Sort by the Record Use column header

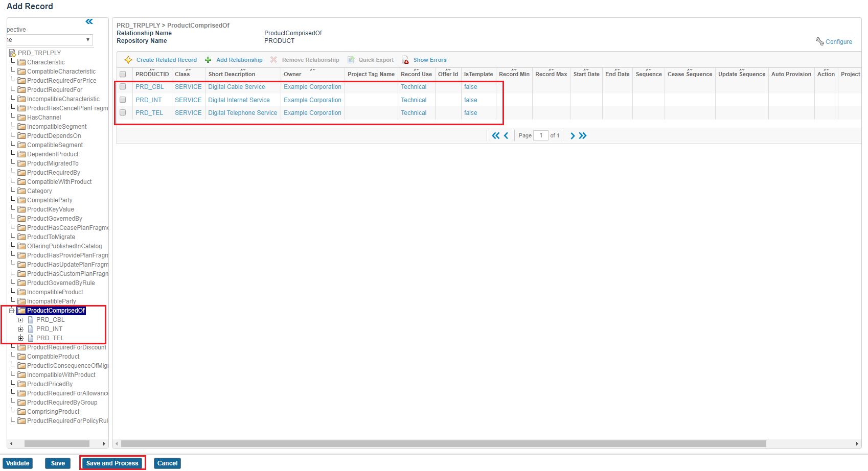(x=416, y=74)
